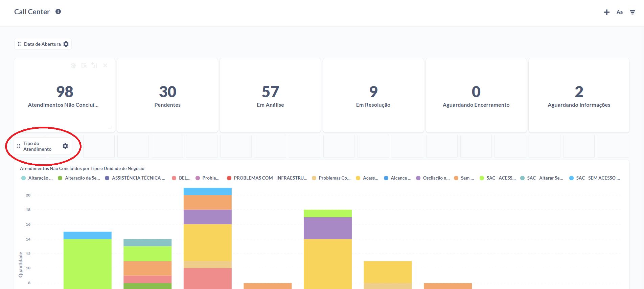Select the 'SAC - Alterar Se...' legend entry

(x=542, y=178)
